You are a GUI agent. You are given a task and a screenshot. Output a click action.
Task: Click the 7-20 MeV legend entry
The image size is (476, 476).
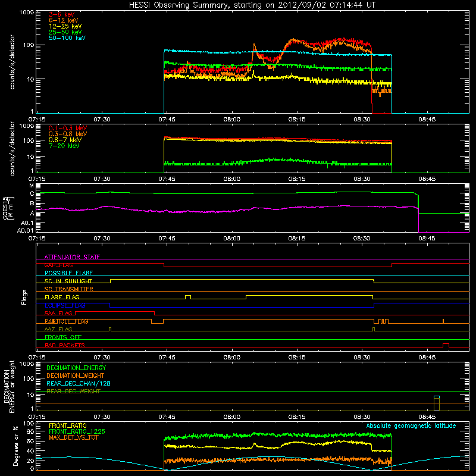64,146
